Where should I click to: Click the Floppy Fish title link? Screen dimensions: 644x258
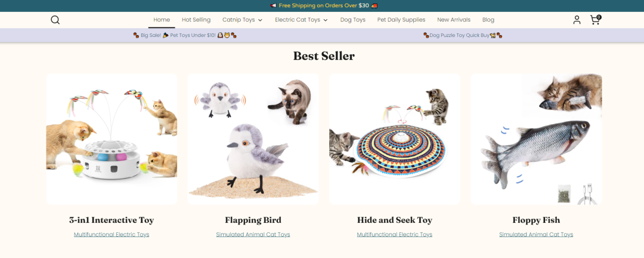point(536,220)
